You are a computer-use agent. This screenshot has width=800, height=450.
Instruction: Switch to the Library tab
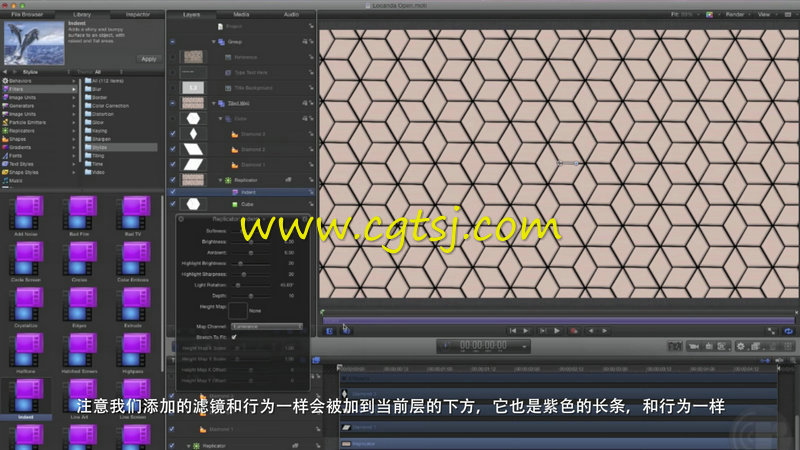[x=82, y=14]
